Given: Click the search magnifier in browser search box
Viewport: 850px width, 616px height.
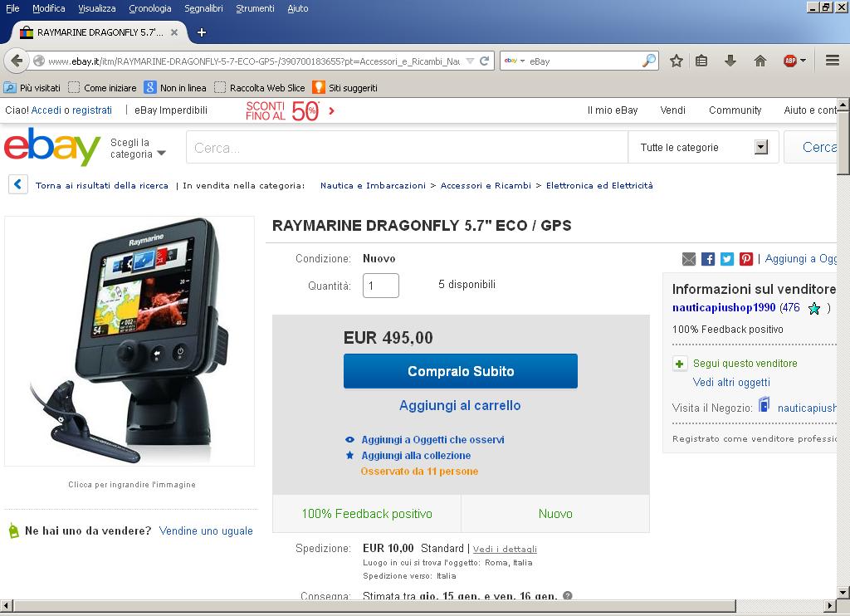Looking at the screenshot, I should click(x=649, y=61).
